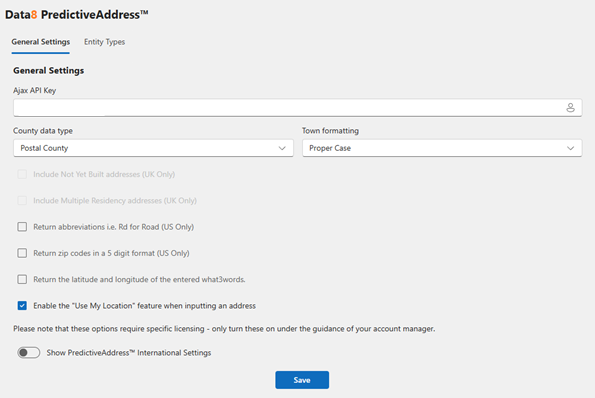Uncheck the Use My Location feature checkbox
595x398 pixels.
pyautogui.click(x=22, y=305)
